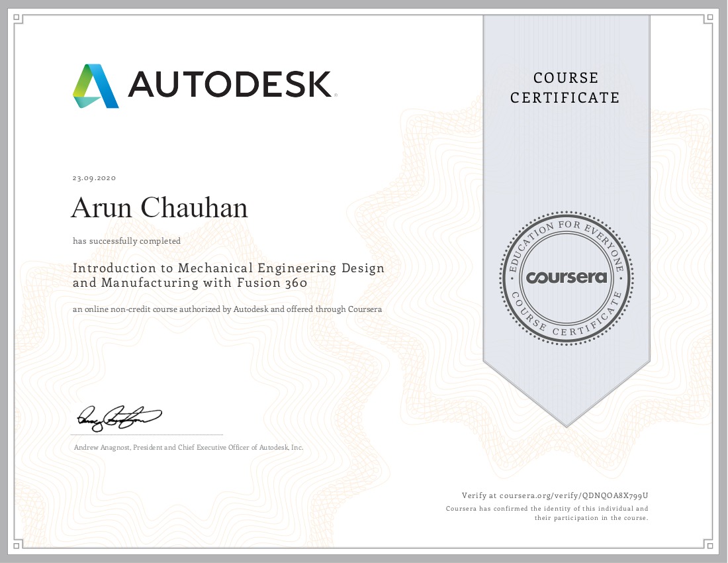
Task: Click the COURSE heading on the ribbon banner
Action: click(566, 78)
